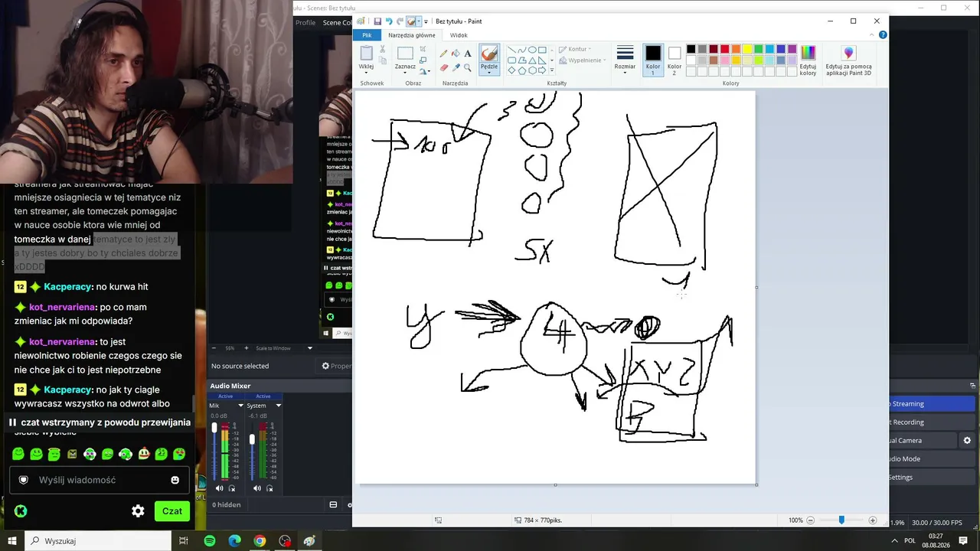This screenshot has height=551, width=980.
Task: Click the Wyślij wiadomość chat input
Action: click(x=100, y=480)
